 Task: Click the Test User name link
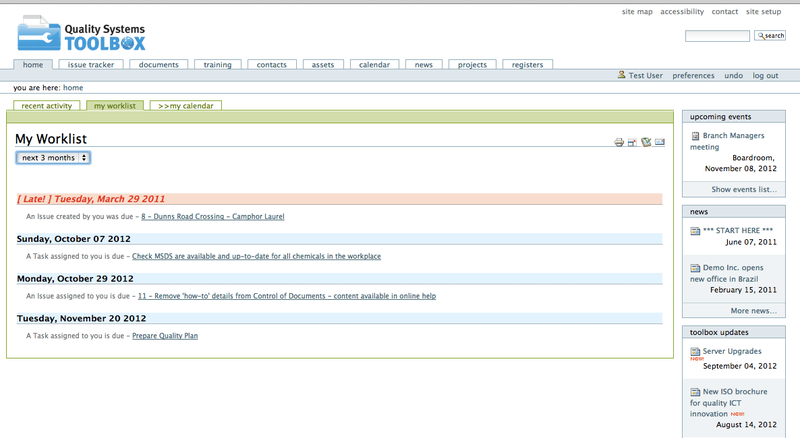coord(645,76)
